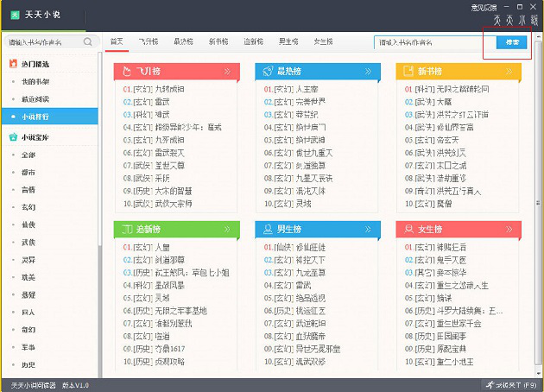
Task: Select the 悬疑 category in sidebar
Action: pyautogui.click(x=28, y=295)
